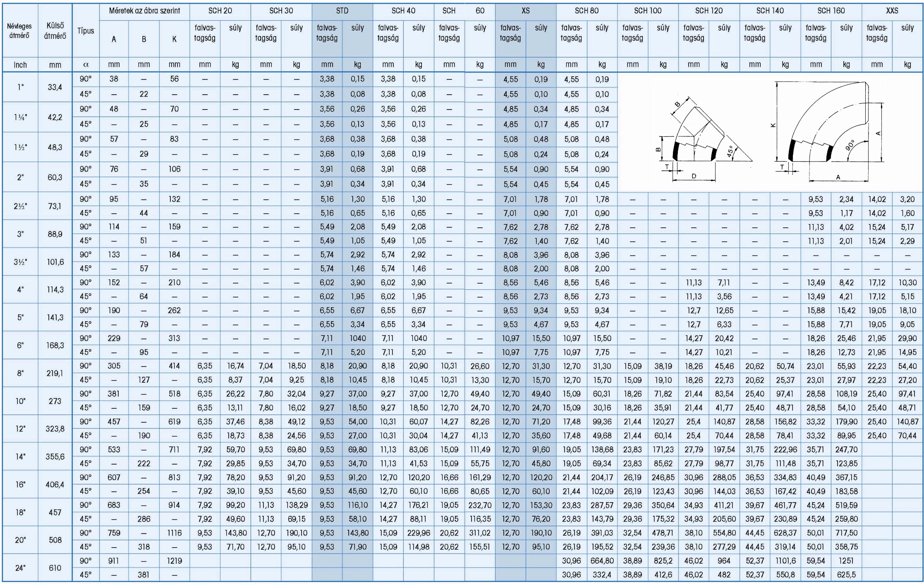Select the 'SCH 160' column group header
The image size is (924, 584).
(831, 11)
